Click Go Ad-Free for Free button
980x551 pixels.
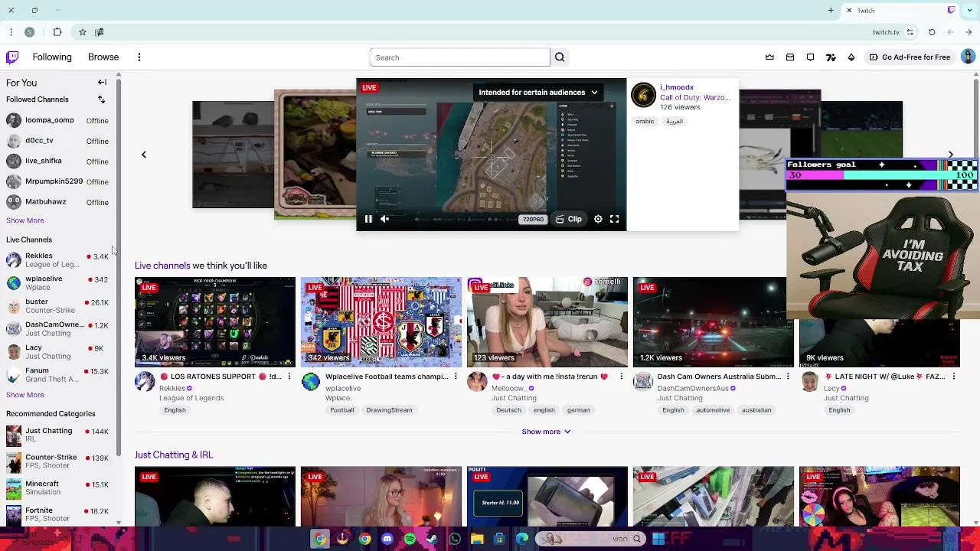pos(910,57)
